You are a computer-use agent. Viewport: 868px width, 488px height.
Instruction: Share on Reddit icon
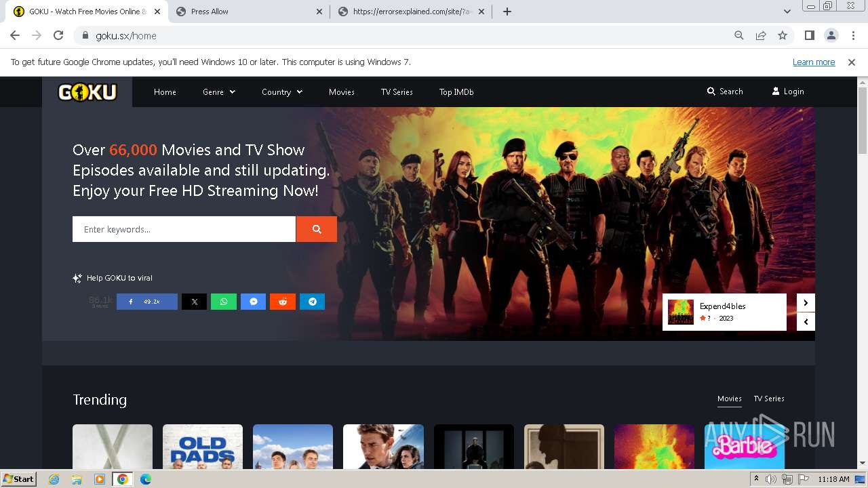(x=283, y=302)
